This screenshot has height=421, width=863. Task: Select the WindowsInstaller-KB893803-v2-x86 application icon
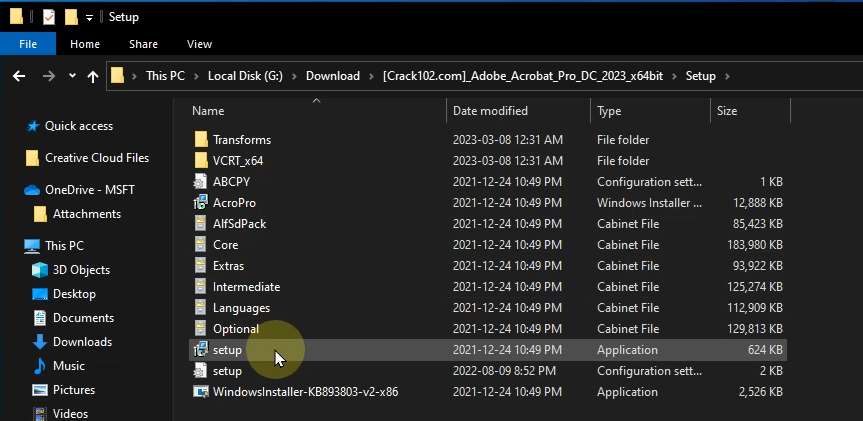[x=201, y=392]
